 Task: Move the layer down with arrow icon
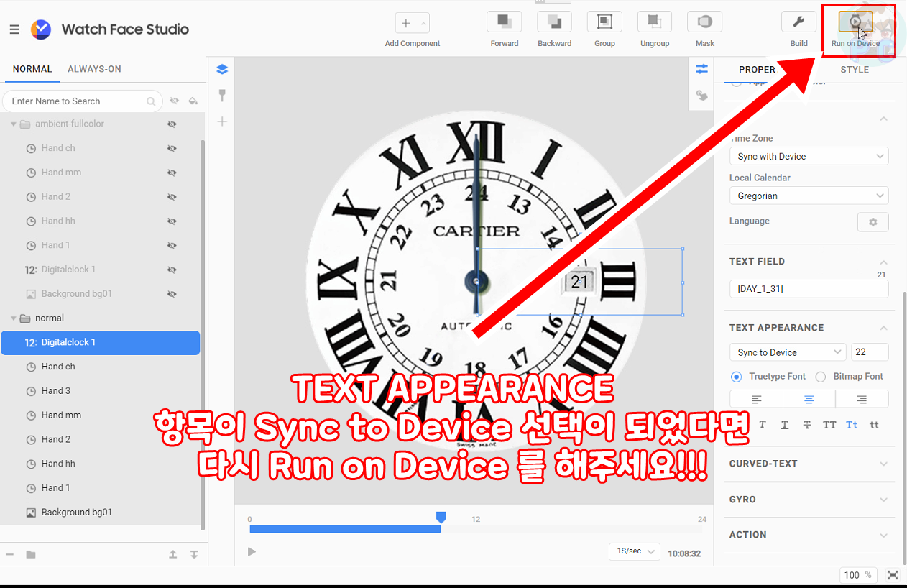click(194, 554)
